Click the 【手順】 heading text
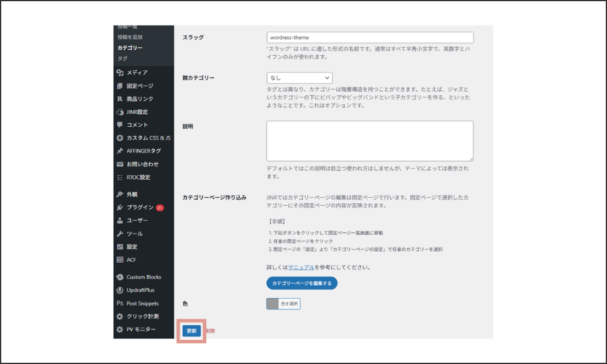 (277, 221)
